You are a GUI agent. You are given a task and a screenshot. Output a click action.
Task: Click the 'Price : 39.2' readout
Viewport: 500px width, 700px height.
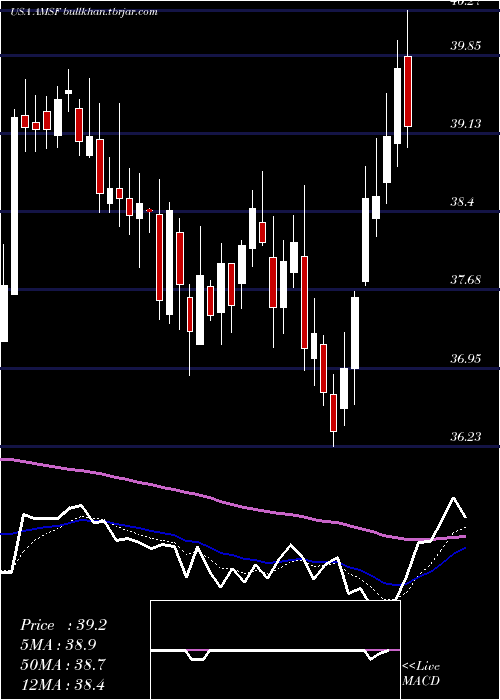(63, 625)
